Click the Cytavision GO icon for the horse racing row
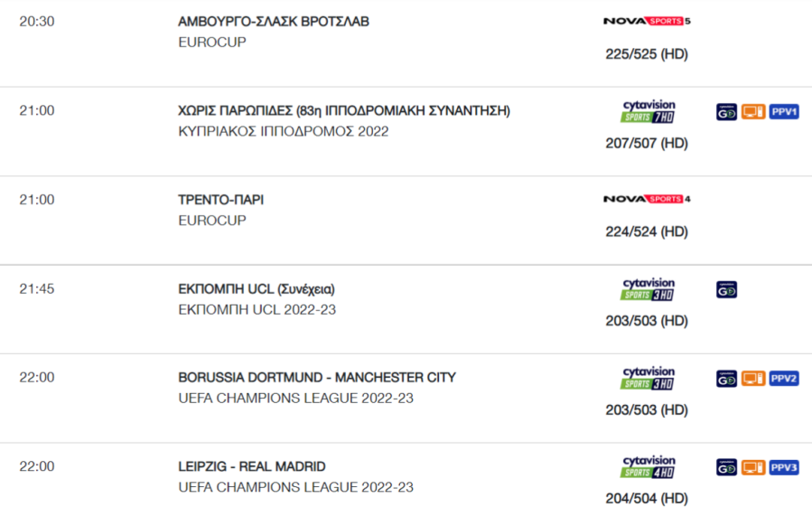812x517 pixels. [726, 112]
